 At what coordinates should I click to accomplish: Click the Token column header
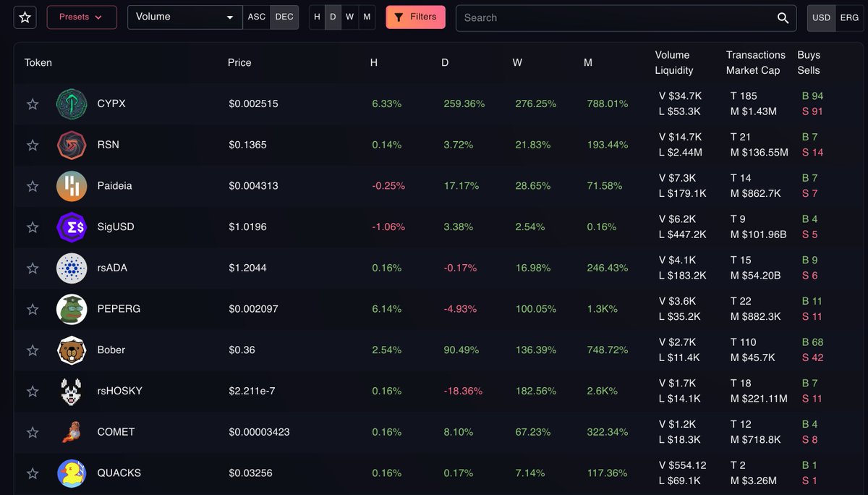tap(38, 63)
